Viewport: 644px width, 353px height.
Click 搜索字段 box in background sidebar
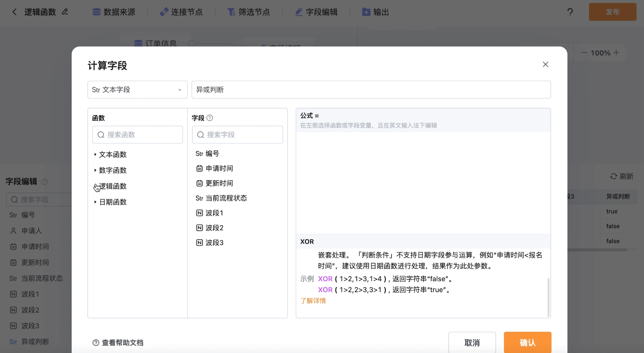click(39, 199)
